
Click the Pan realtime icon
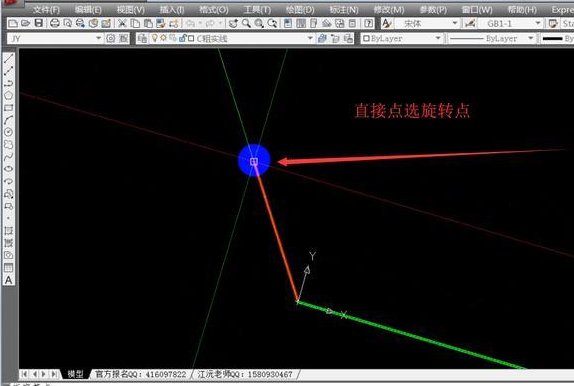[x=233, y=23]
